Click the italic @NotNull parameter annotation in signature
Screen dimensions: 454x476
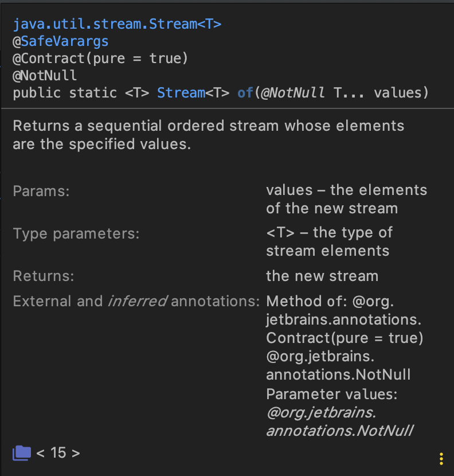[x=293, y=93]
